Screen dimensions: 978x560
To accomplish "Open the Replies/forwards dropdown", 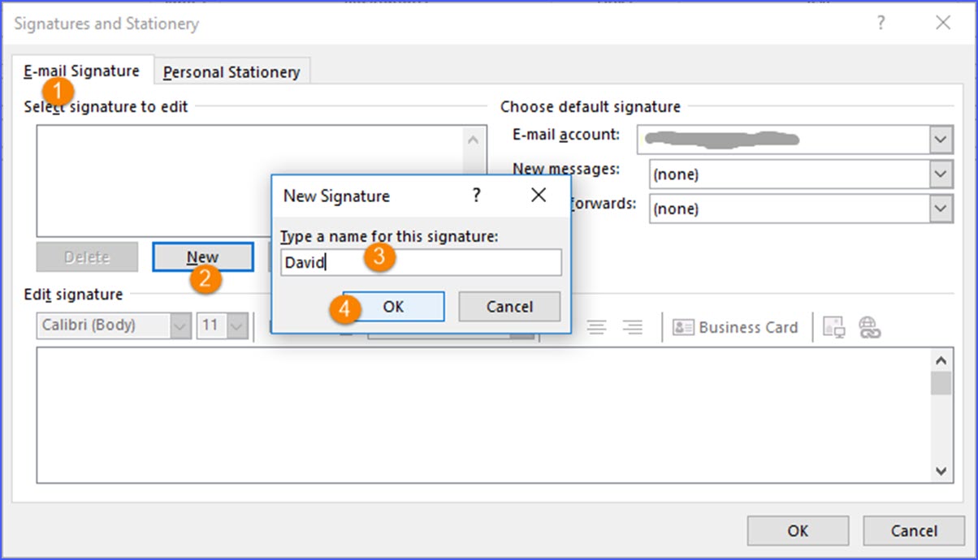I will (941, 209).
